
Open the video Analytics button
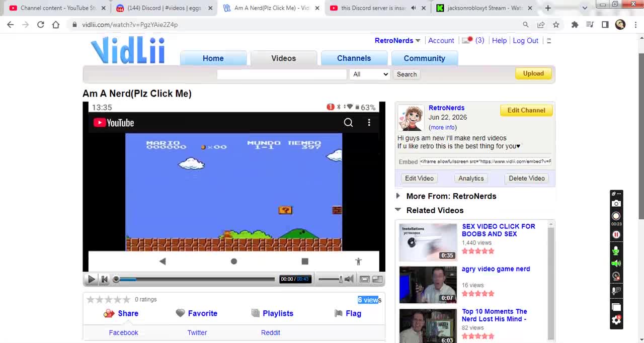point(471,179)
